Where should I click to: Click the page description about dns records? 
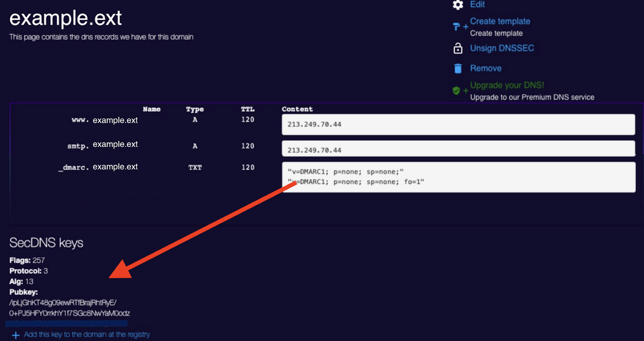click(x=101, y=37)
